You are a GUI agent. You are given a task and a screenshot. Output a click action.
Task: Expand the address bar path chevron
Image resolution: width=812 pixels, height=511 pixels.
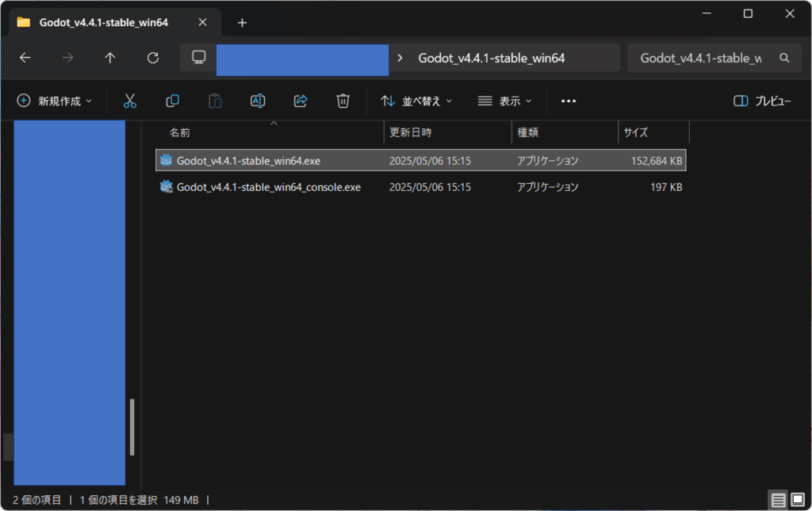click(400, 58)
